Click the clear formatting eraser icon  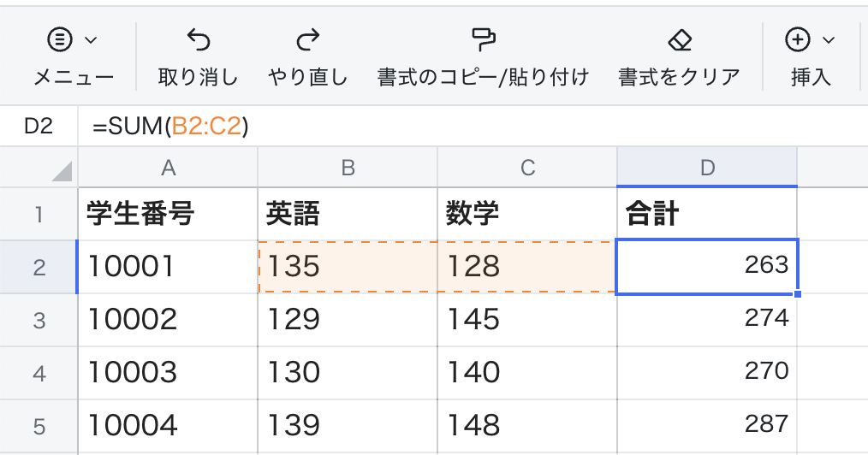(x=679, y=40)
